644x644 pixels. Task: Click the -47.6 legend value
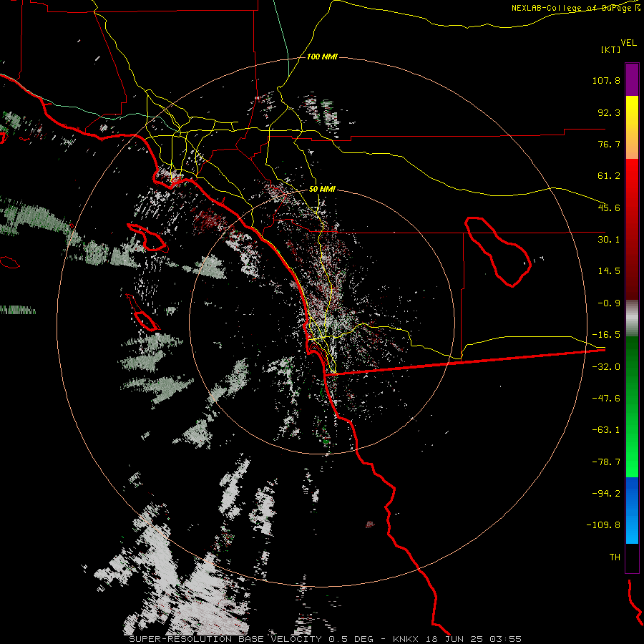click(x=606, y=399)
